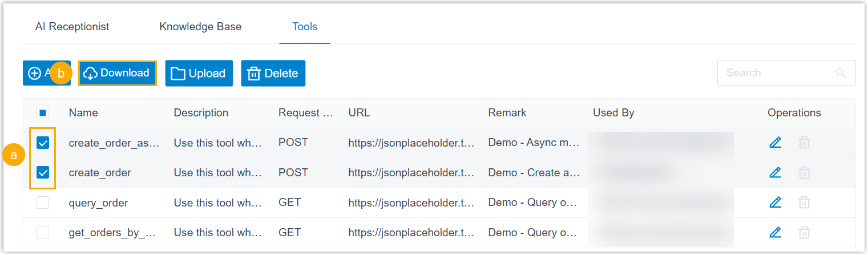The height and width of the screenshot is (255, 868).
Task: Edit the get_orders_by_… tool with pencil icon
Action: pos(775,232)
